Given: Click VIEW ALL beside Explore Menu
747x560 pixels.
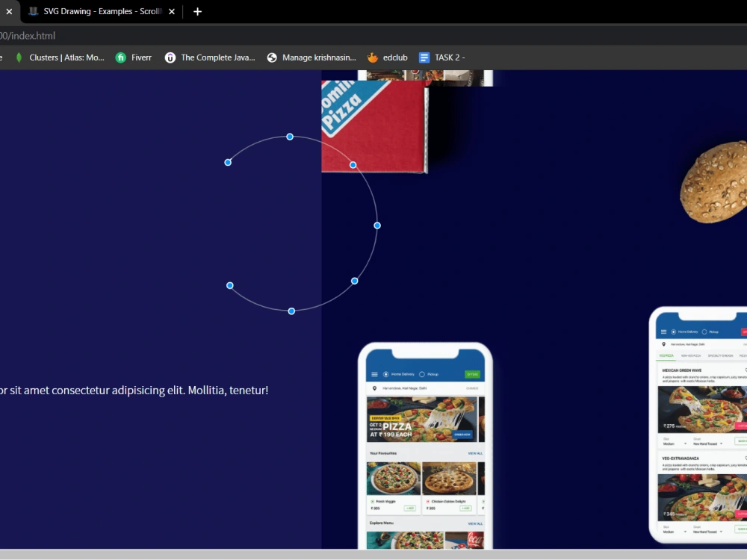Looking at the screenshot, I should tap(475, 523).
